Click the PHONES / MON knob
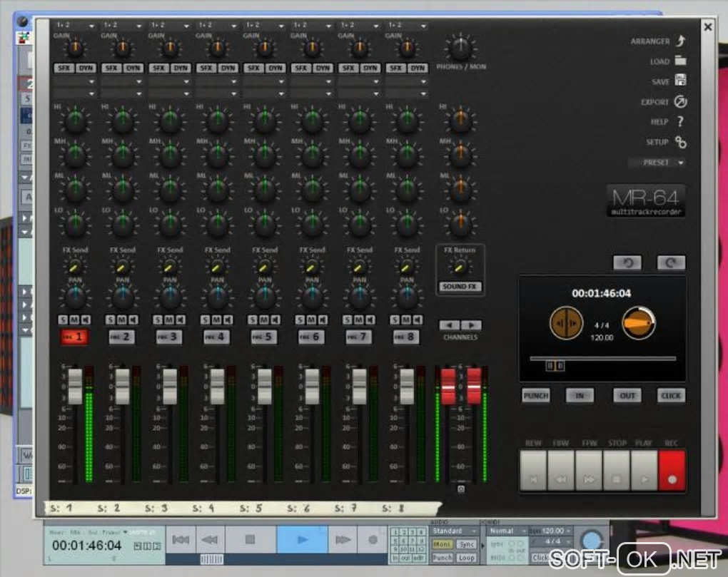 coord(460,48)
